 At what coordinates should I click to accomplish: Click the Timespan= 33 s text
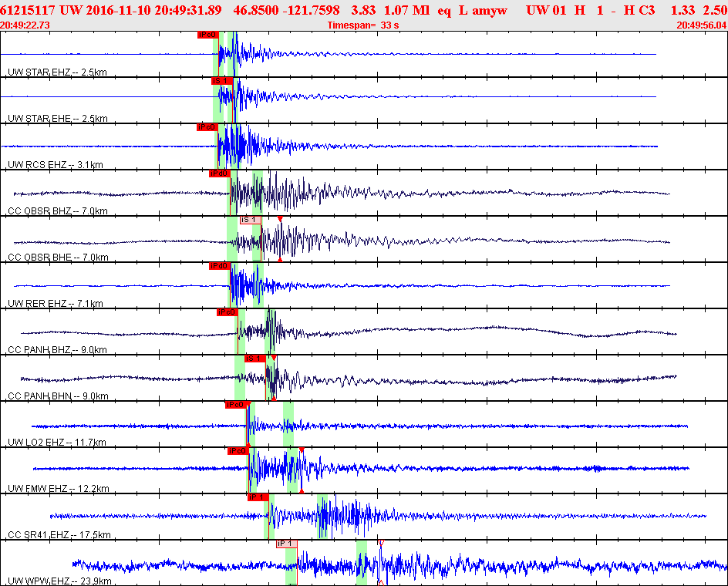[x=363, y=25]
